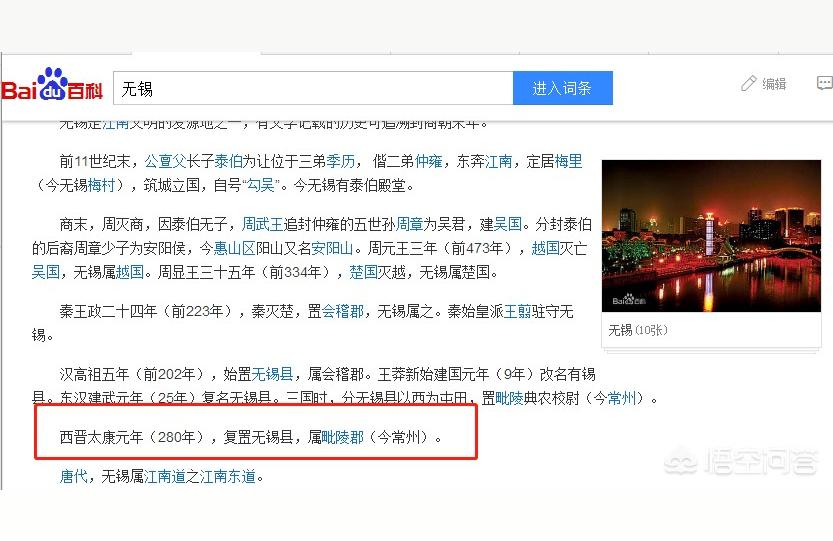Screen dimensions: 833x541
Task: Open the 无锡 (10张) album caption
Action: [638, 330]
